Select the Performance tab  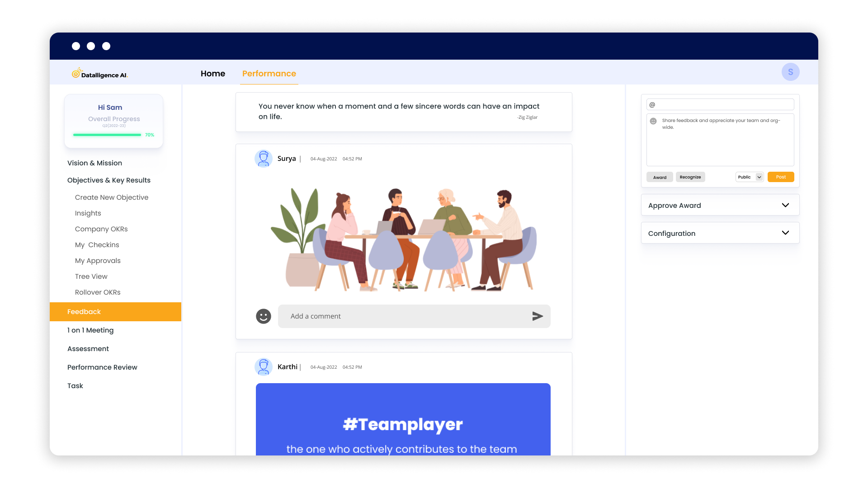point(269,73)
